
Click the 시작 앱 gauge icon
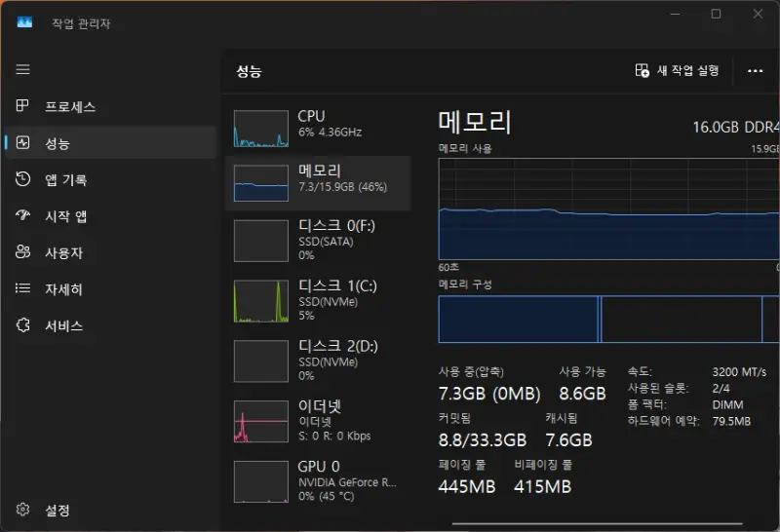22,214
